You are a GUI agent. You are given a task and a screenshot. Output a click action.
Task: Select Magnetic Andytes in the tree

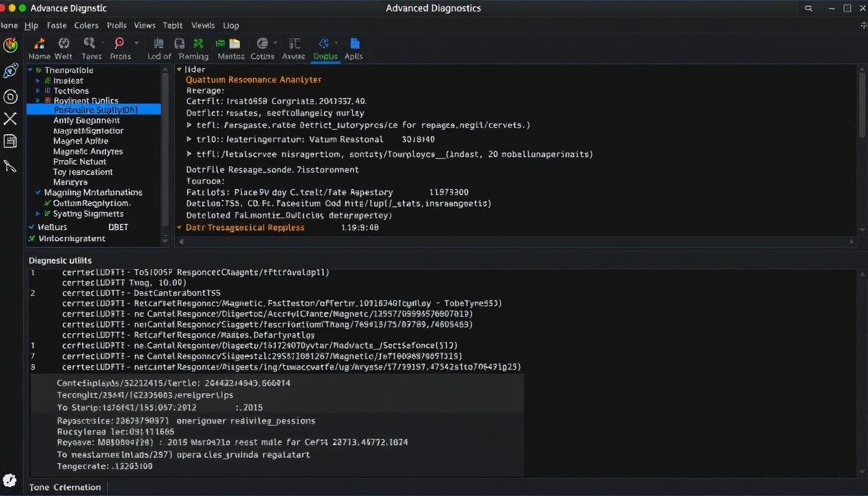(88, 151)
